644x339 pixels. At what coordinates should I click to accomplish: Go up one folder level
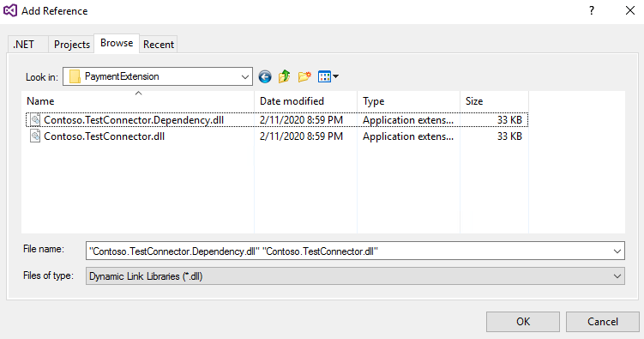tap(284, 76)
